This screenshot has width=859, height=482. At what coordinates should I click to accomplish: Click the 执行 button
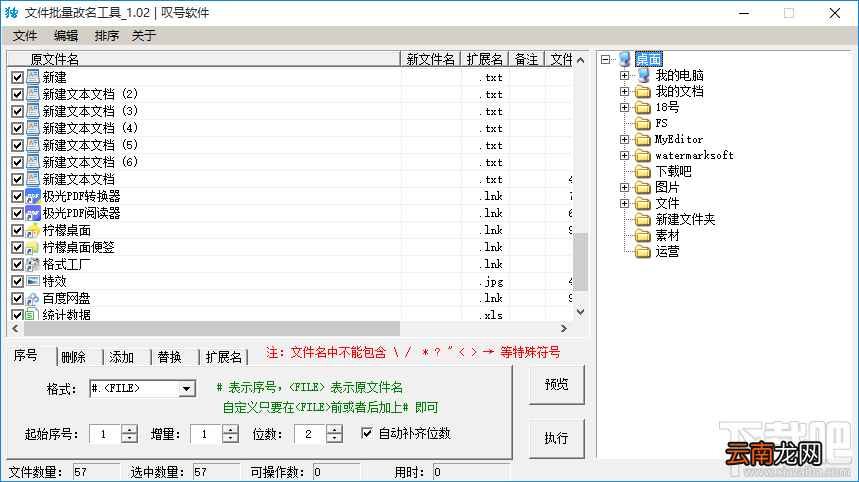pyautogui.click(x=557, y=438)
